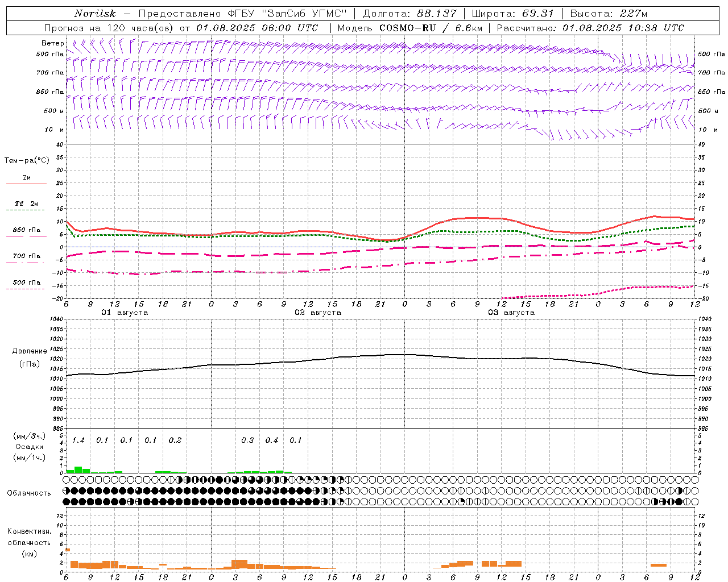
Task: Click the 0.2 precipitation value
Action: [x=175, y=440]
